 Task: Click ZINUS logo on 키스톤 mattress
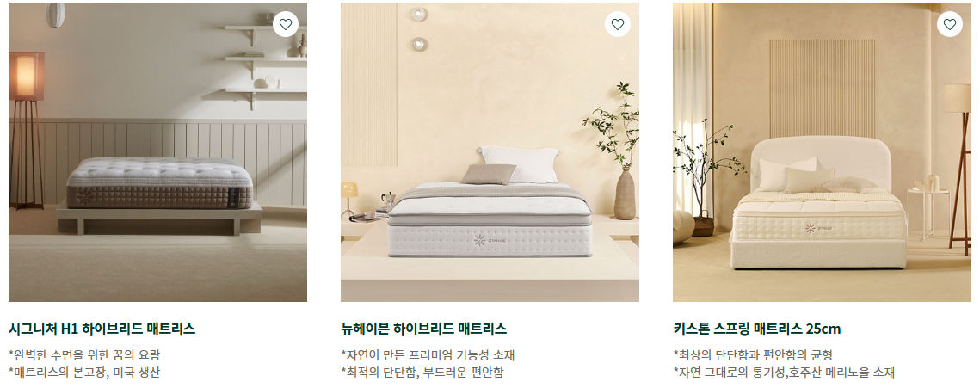pyautogui.click(x=819, y=228)
